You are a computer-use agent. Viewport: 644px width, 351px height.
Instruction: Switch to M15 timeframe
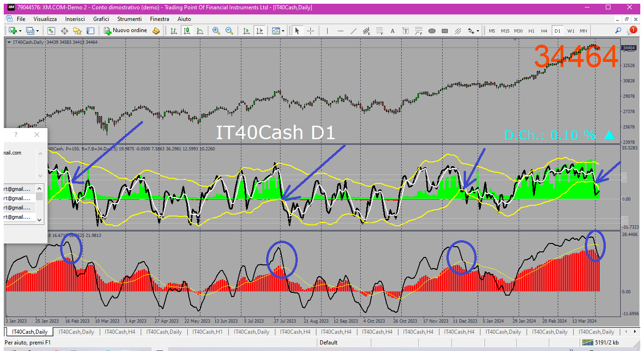(x=505, y=31)
